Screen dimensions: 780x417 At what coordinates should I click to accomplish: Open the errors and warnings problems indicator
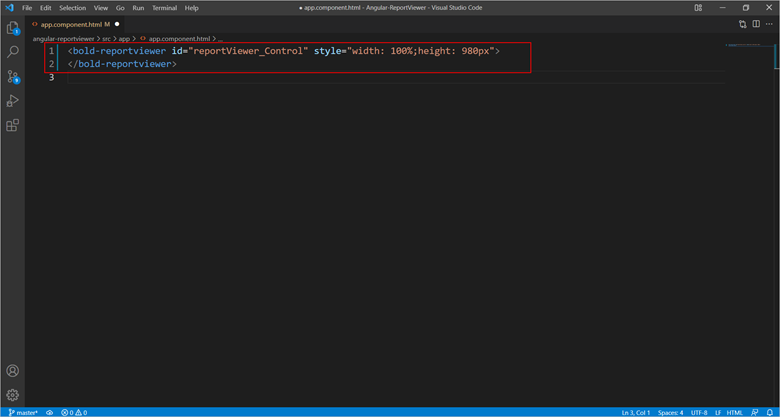click(74, 413)
